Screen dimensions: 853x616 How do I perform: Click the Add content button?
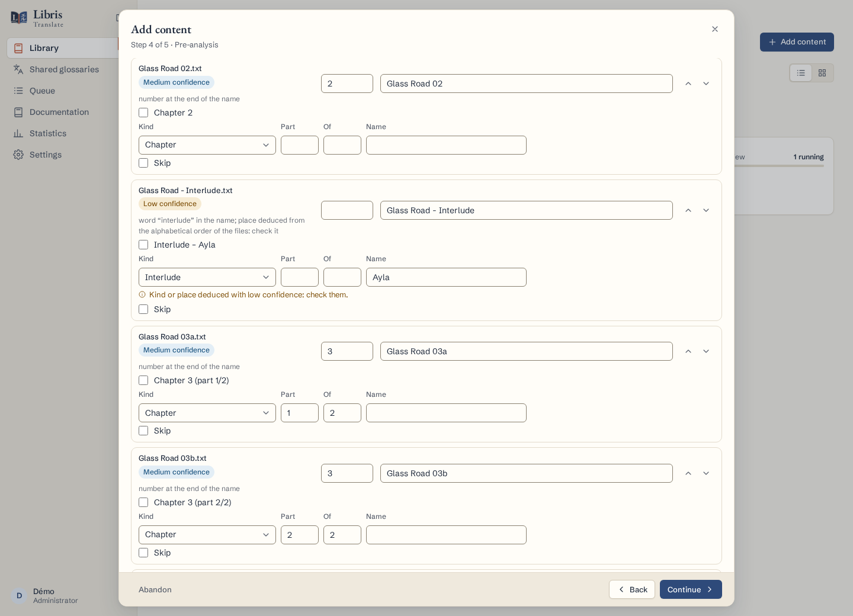(x=797, y=42)
